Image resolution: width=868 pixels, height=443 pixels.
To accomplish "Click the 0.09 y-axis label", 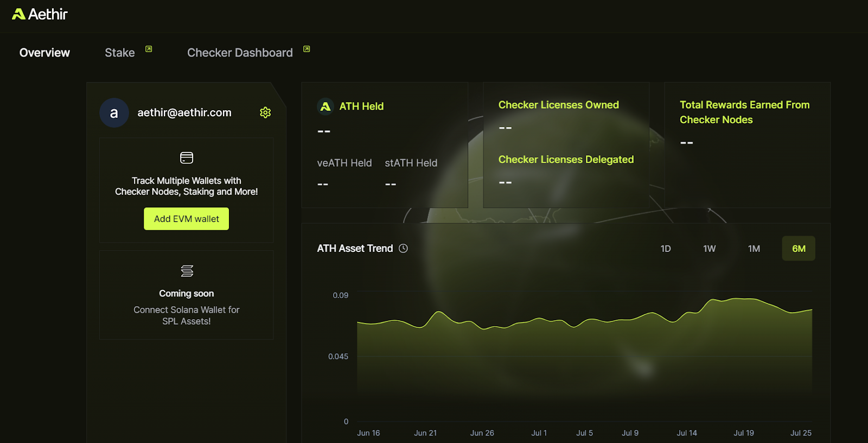I will 341,295.
